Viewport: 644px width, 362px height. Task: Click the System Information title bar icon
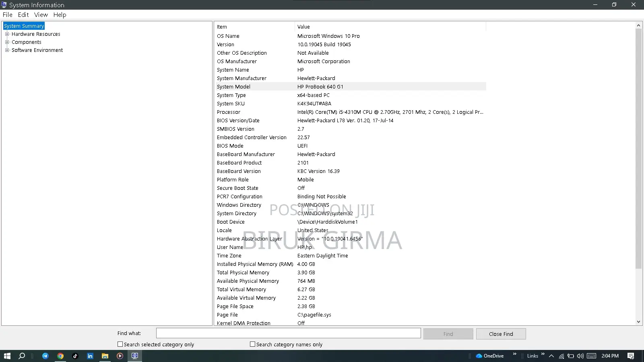coord(4,5)
